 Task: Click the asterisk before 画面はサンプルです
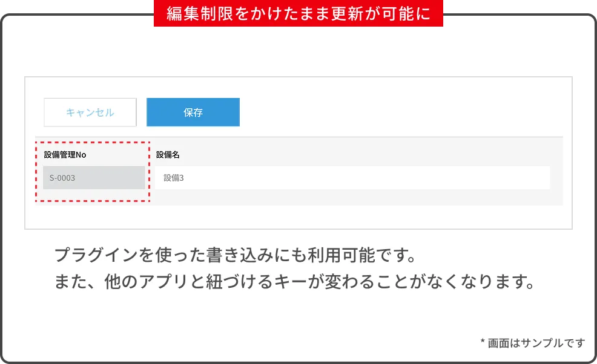point(483,342)
